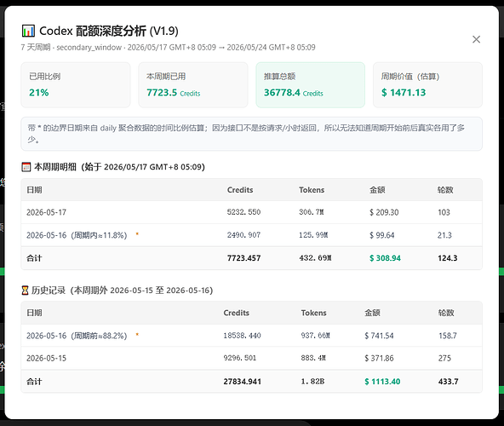Select the 推算总额 36778.4 Credits card
This screenshot has height=426, width=504.
tap(310, 85)
